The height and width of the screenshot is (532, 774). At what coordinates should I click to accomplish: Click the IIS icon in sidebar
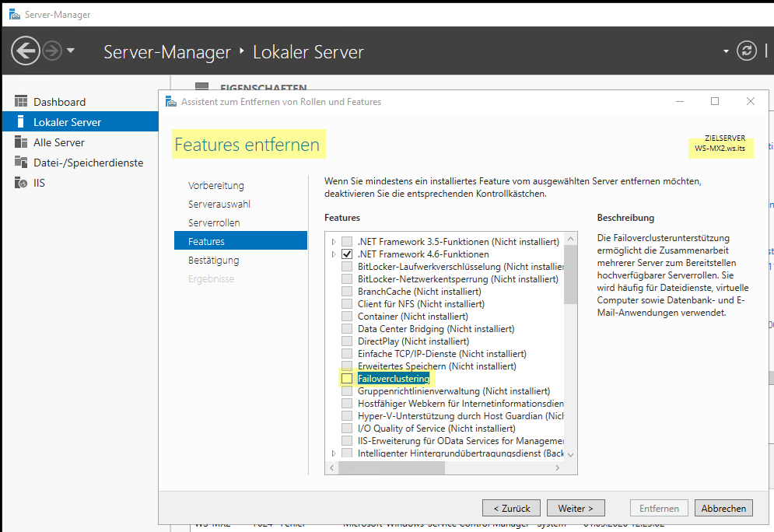(x=21, y=183)
